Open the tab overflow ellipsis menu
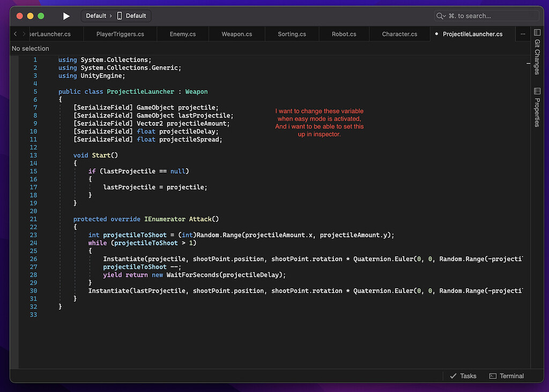Image resolution: width=549 pixels, height=392 pixels. (x=523, y=33)
